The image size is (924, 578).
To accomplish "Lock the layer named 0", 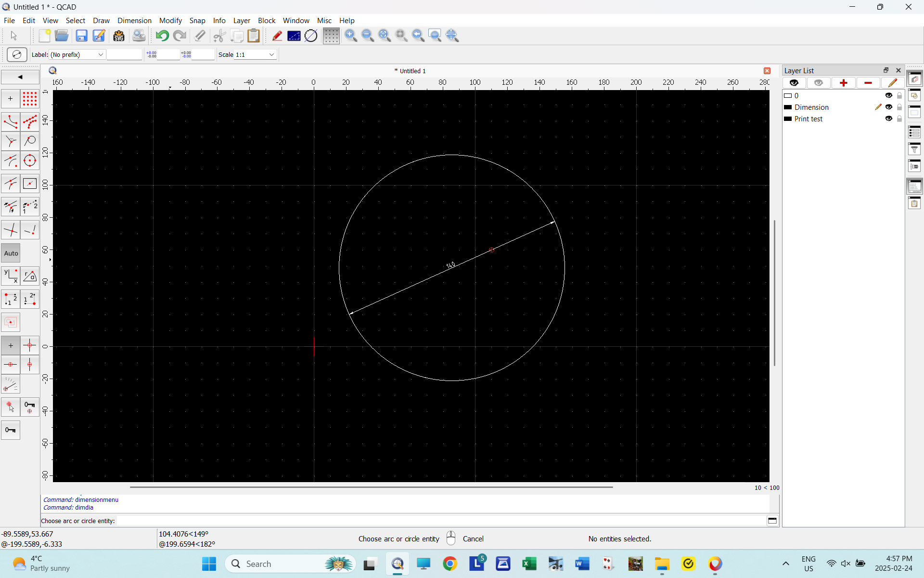I will (899, 95).
